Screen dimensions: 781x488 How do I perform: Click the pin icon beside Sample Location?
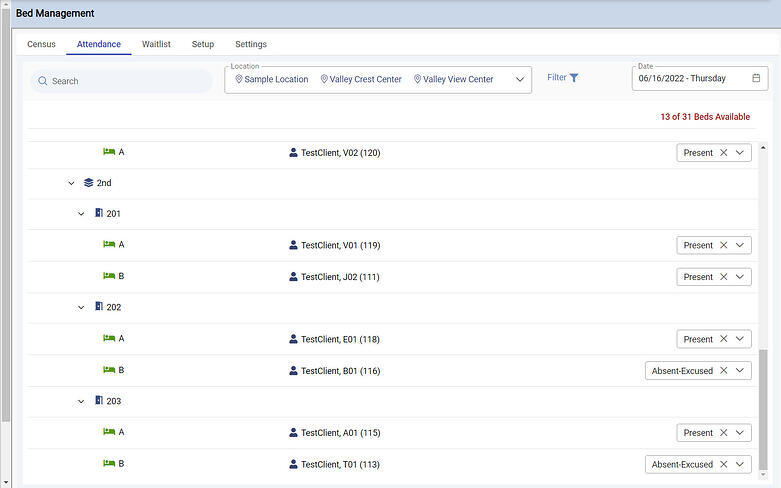(239, 79)
